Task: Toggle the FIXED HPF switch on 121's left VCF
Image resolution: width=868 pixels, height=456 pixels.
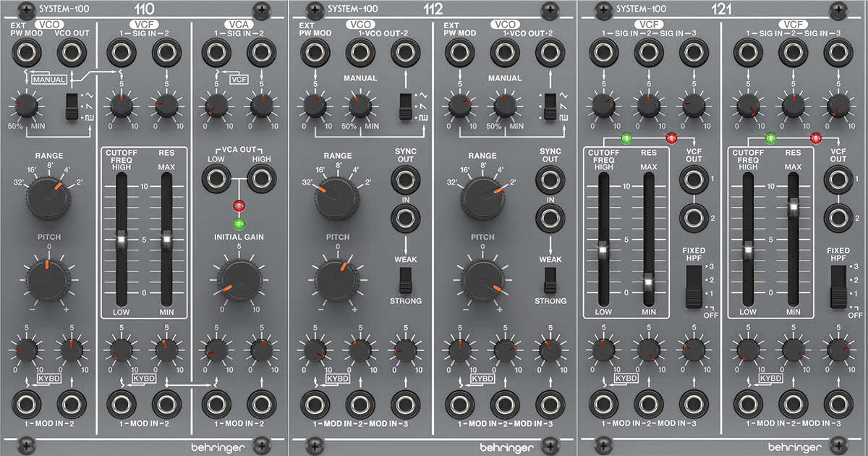Action: tap(694, 286)
